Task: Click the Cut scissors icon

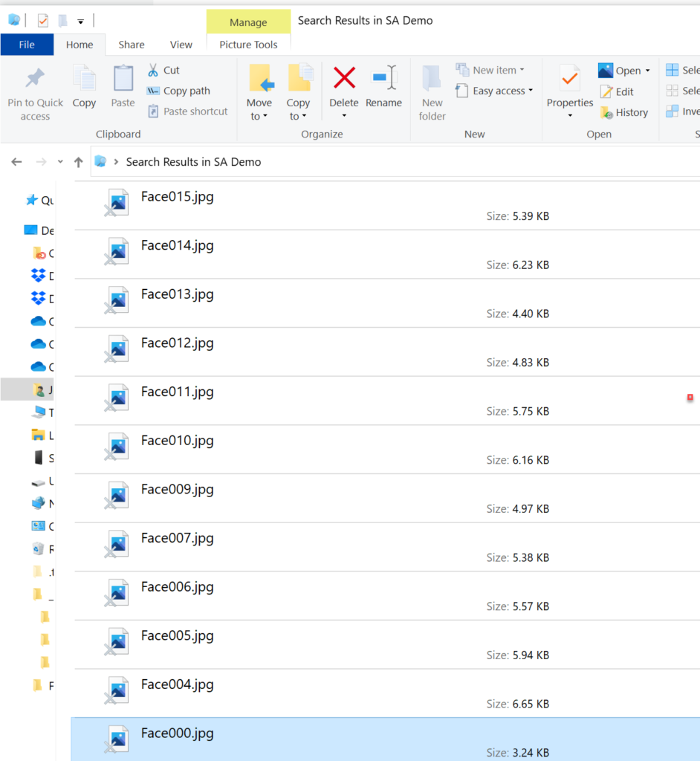Action: coord(153,70)
